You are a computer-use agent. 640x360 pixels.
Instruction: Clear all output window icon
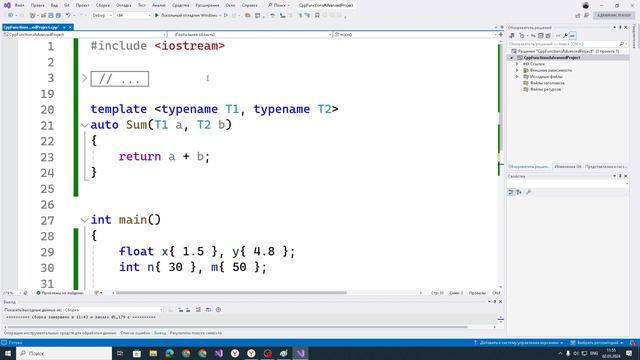point(198,310)
